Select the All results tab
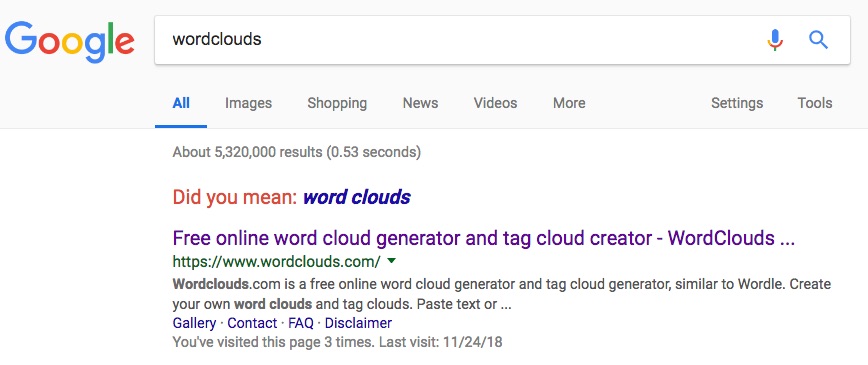 pos(181,103)
